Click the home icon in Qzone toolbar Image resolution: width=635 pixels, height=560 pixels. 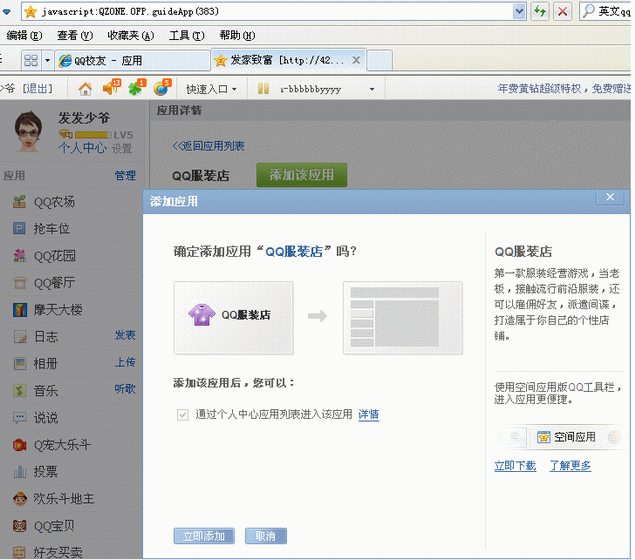85,89
